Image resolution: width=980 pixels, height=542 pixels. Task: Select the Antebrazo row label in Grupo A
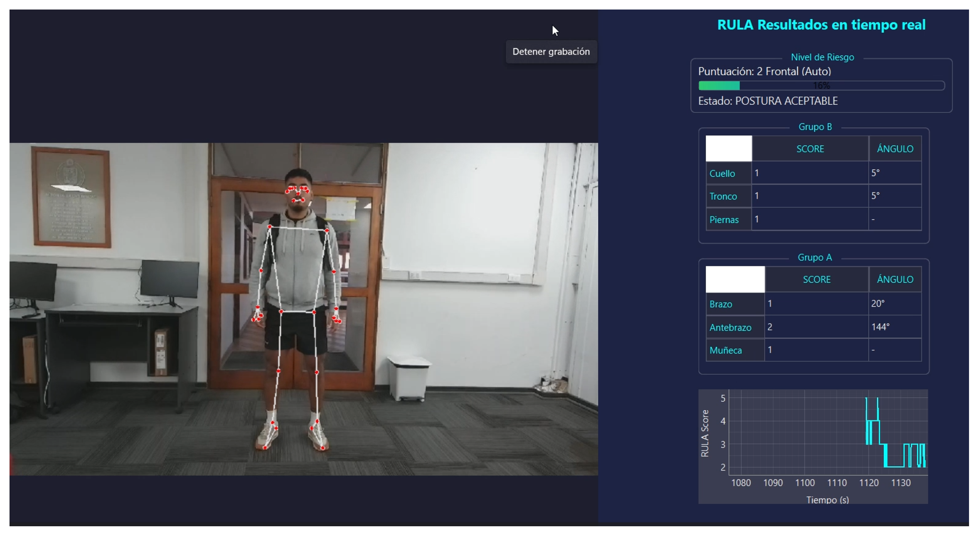coord(730,327)
